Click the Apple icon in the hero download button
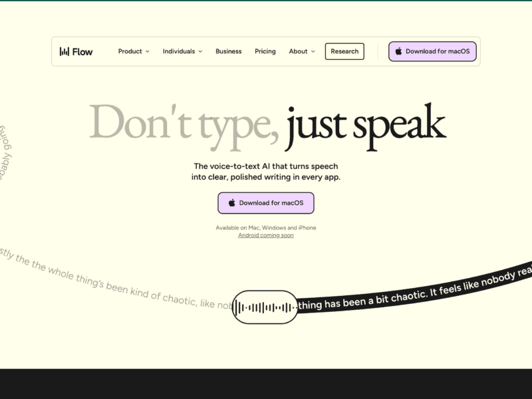The width and height of the screenshot is (532, 399). 232,203
